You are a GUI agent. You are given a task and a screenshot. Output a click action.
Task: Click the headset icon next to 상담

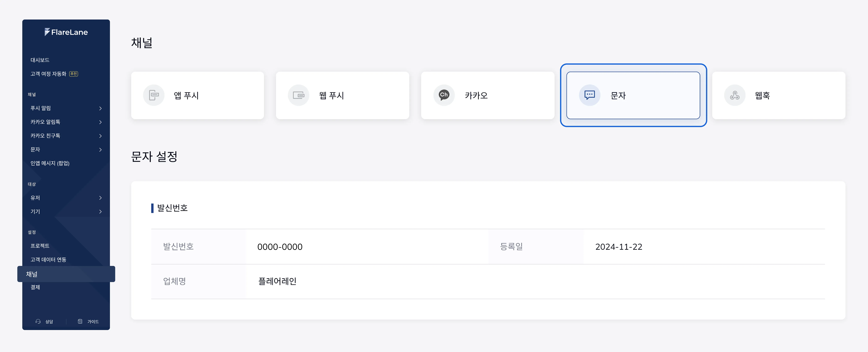tap(38, 321)
